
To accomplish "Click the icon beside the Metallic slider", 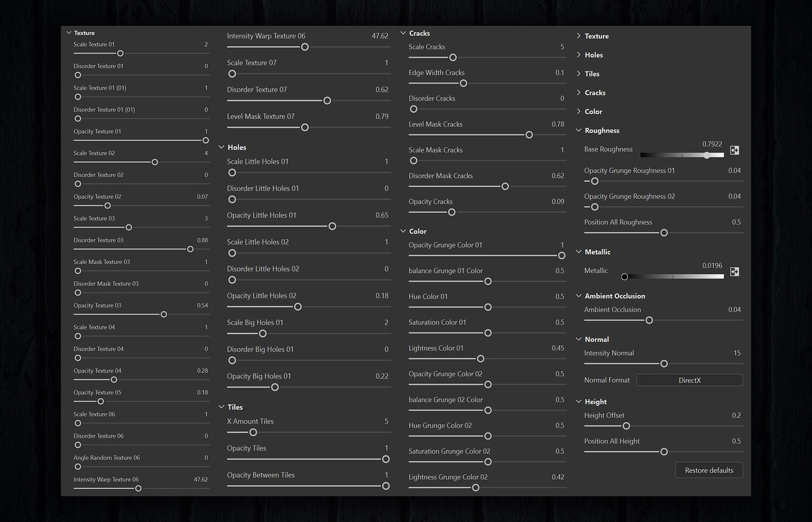I will tap(735, 272).
